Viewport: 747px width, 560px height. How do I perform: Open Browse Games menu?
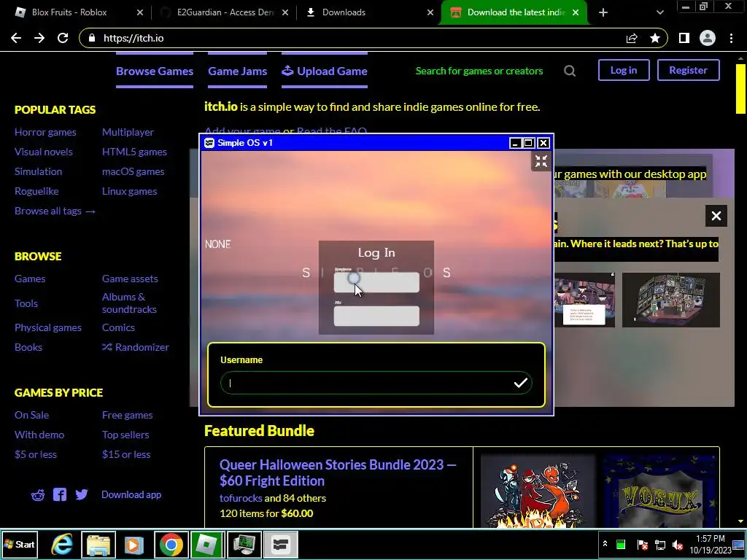point(155,71)
